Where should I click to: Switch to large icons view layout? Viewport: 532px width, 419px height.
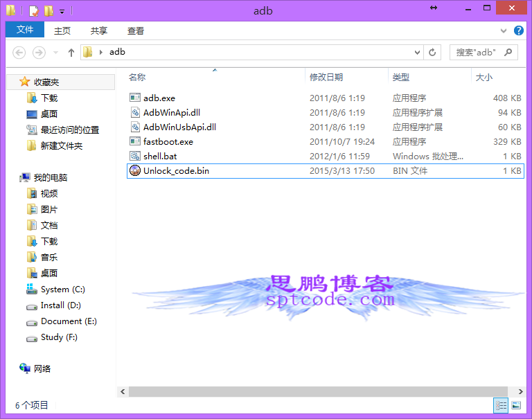pos(516,406)
